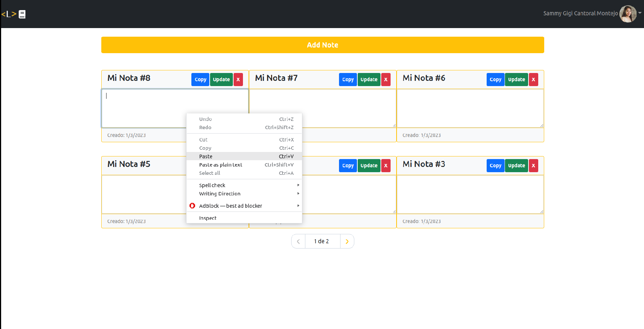
Task: Choose Inspect in the context menu
Action: [x=244, y=218]
